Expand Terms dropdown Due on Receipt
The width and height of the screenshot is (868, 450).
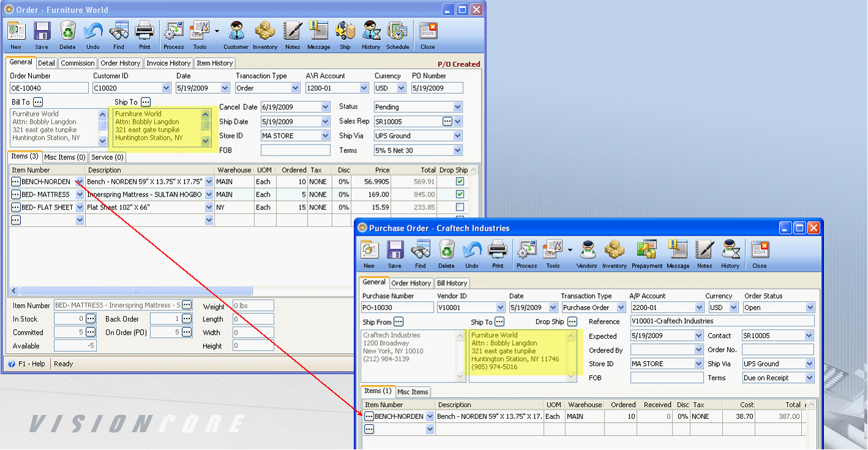810,378
